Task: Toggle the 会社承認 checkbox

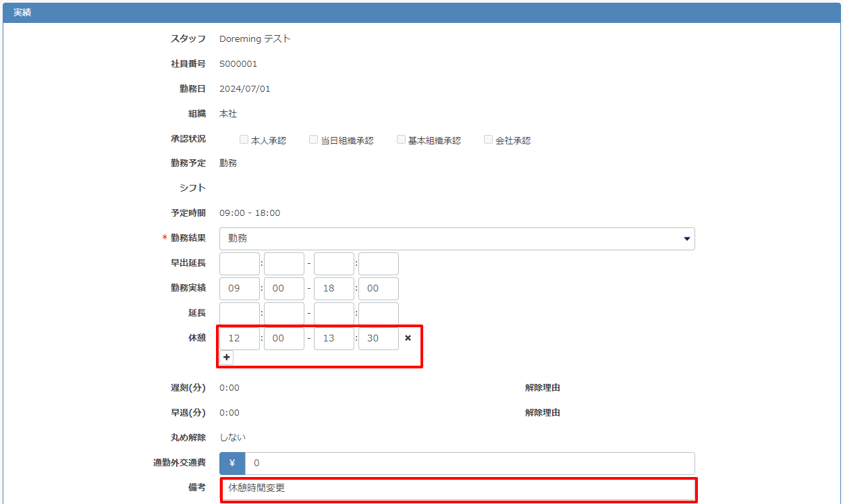Action: point(489,140)
